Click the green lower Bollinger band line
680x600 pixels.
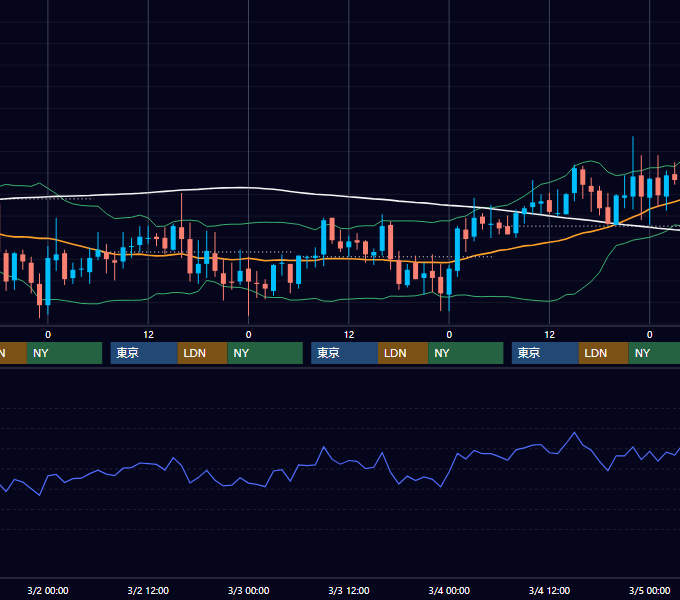tap(347, 299)
